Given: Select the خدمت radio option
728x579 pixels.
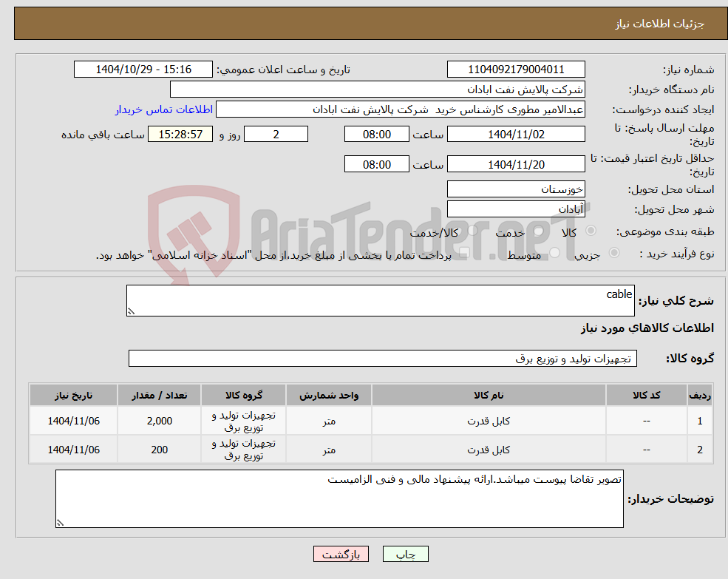Looking at the screenshot, I should pos(539,231).
